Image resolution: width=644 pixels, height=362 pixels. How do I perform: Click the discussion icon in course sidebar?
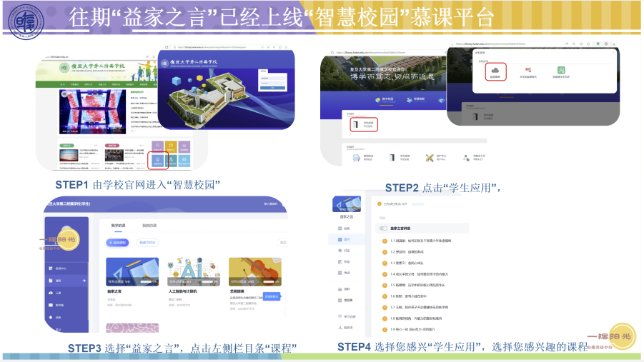click(x=339, y=251)
